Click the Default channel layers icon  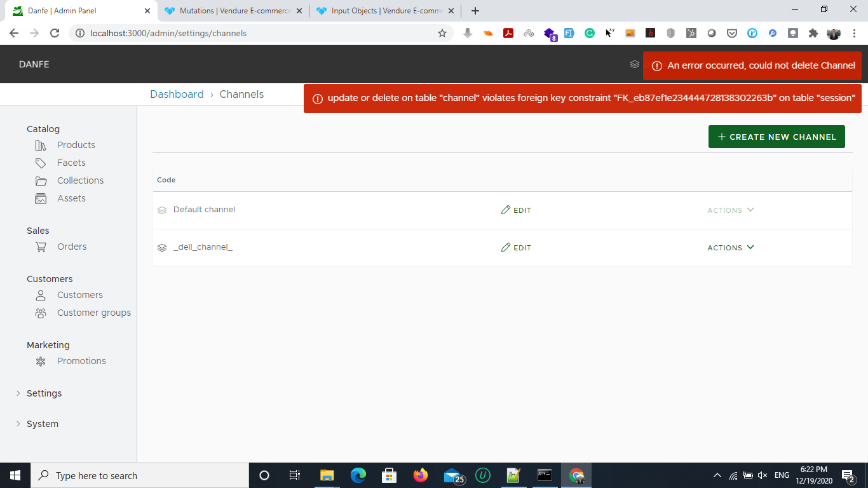[162, 210]
